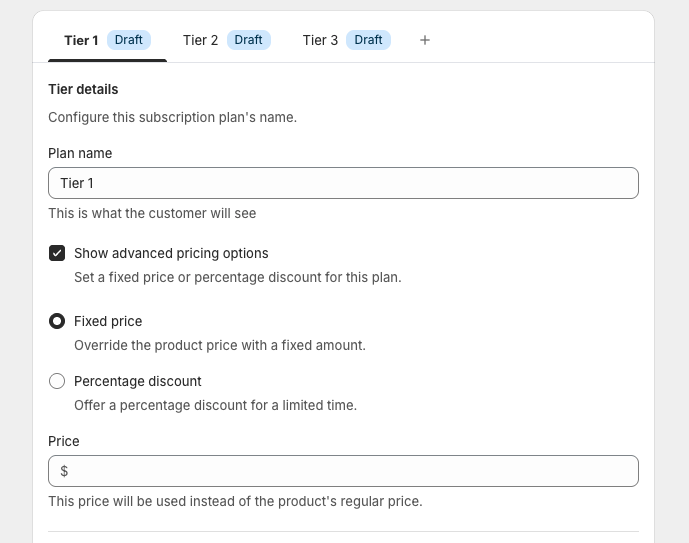Click the "Show advanced pricing options" label text

[171, 253]
